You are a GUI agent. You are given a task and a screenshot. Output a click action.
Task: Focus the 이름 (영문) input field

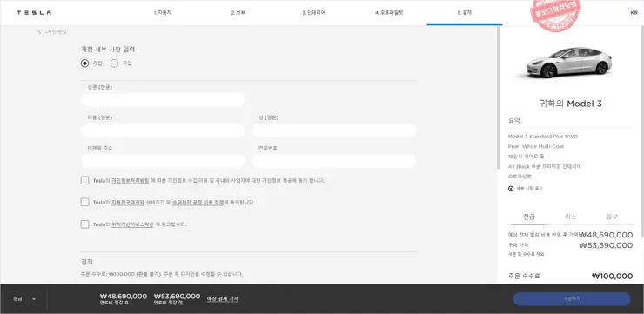point(163,130)
